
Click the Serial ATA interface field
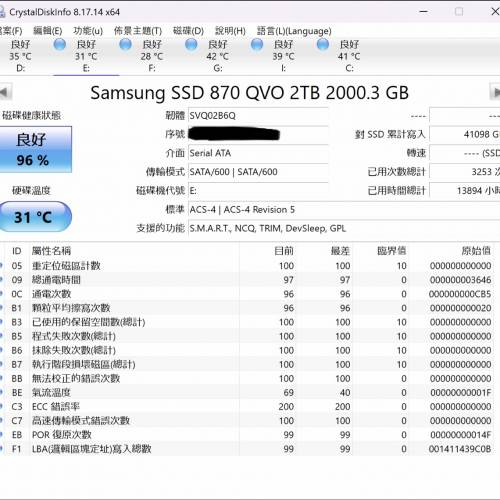click(x=258, y=153)
